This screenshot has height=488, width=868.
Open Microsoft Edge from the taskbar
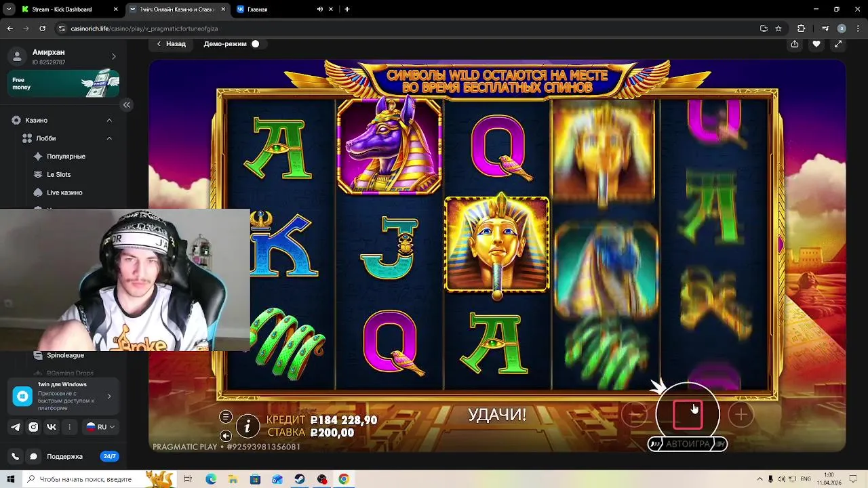pos(211,479)
